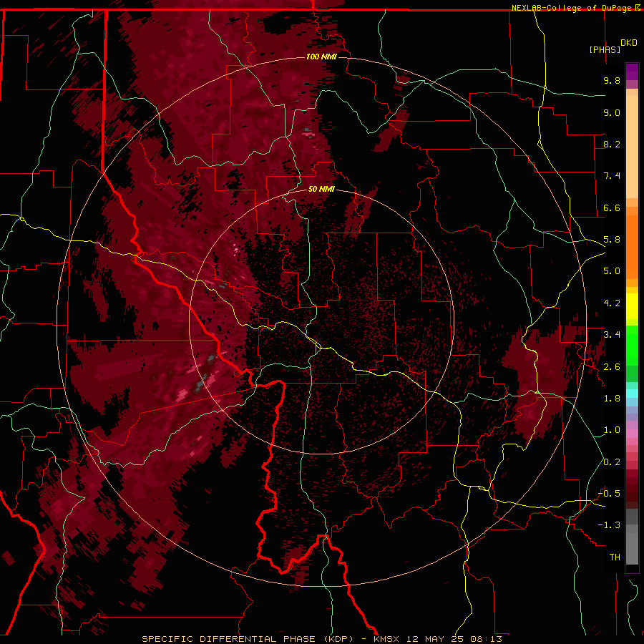Screen dimensions: 644x644
Task: Click the TH threshold label on scale
Action: click(x=615, y=557)
